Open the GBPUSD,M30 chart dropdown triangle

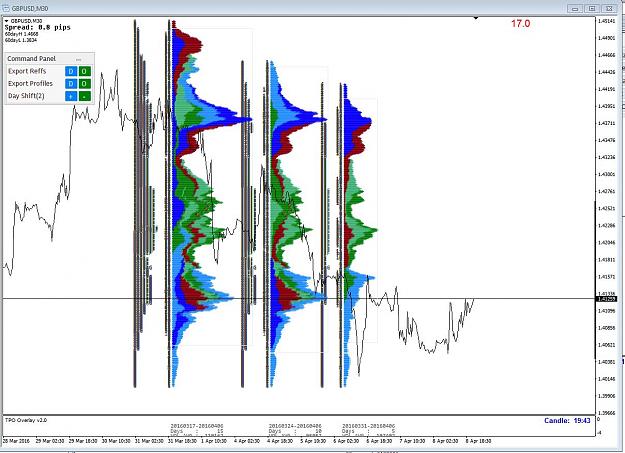point(6,21)
